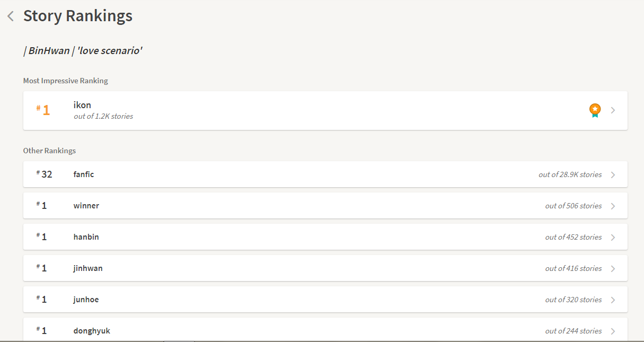The image size is (644, 342).
Task: Select the hanbin tag label
Action: [86, 237]
